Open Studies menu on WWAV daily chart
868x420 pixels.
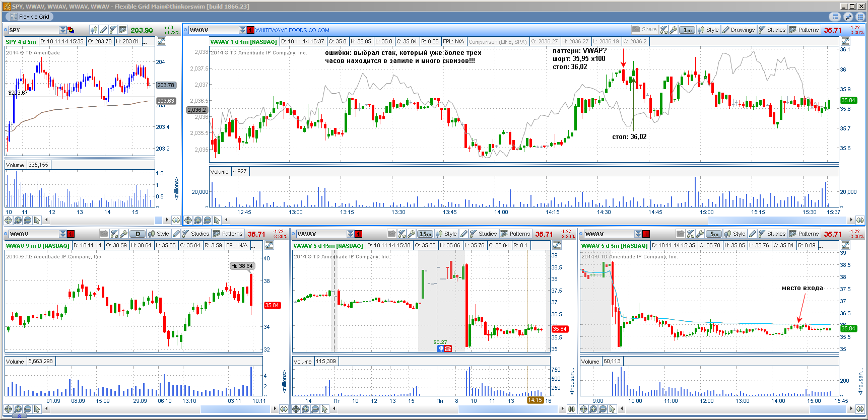[195, 234]
